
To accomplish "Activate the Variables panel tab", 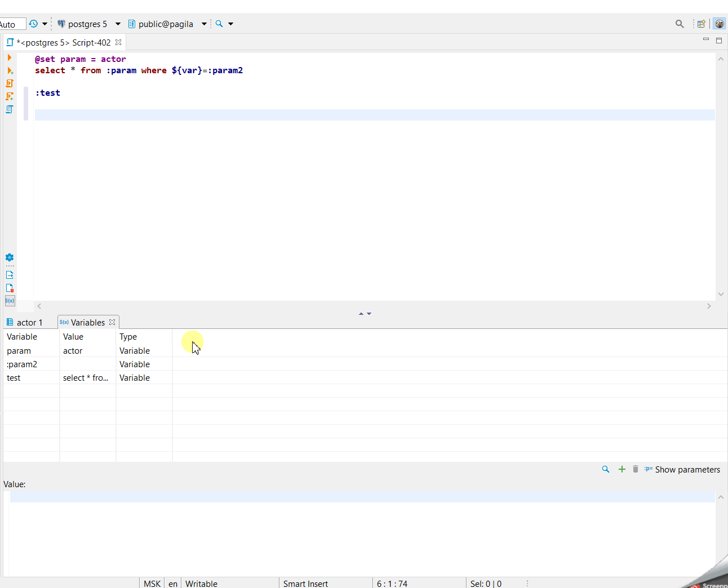I will (x=88, y=322).
